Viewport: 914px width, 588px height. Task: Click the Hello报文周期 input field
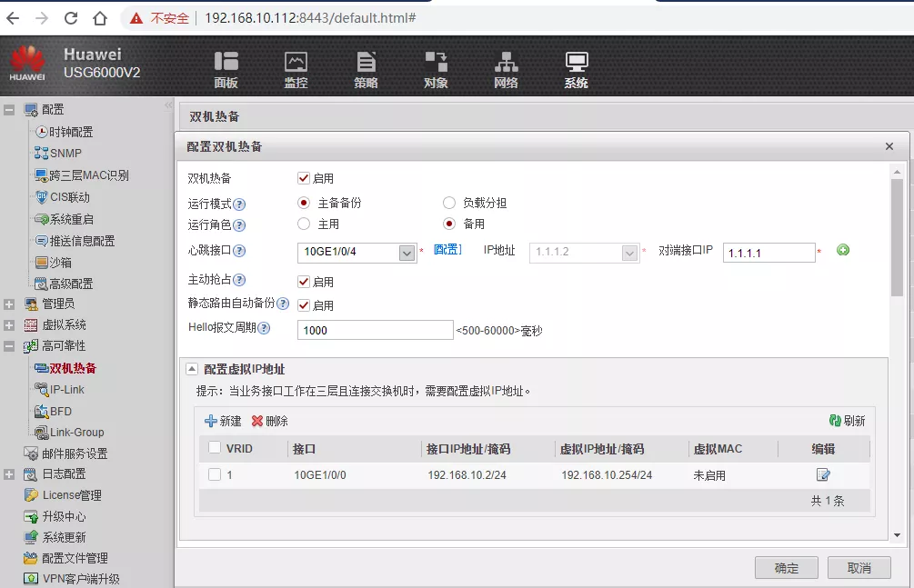coord(375,330)
